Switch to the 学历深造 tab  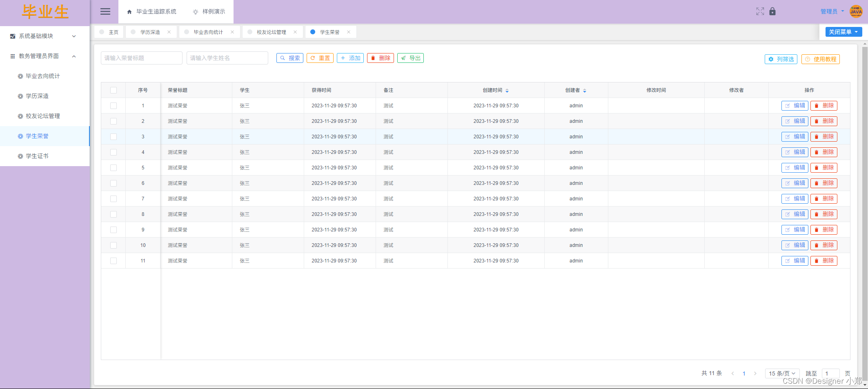pyautogui.click(x=150, y=32)
